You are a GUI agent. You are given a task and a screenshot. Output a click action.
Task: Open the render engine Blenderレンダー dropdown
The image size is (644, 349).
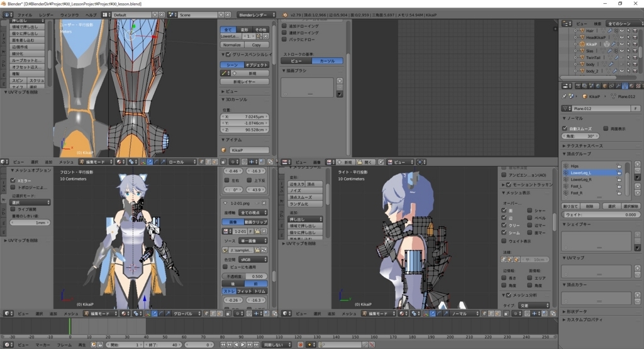click(257, 14)
